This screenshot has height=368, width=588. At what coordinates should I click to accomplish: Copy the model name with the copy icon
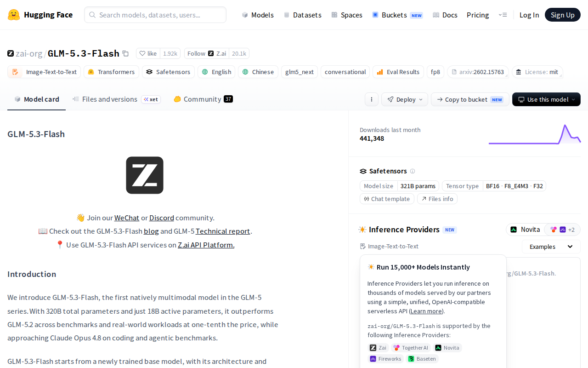point(125,53)
